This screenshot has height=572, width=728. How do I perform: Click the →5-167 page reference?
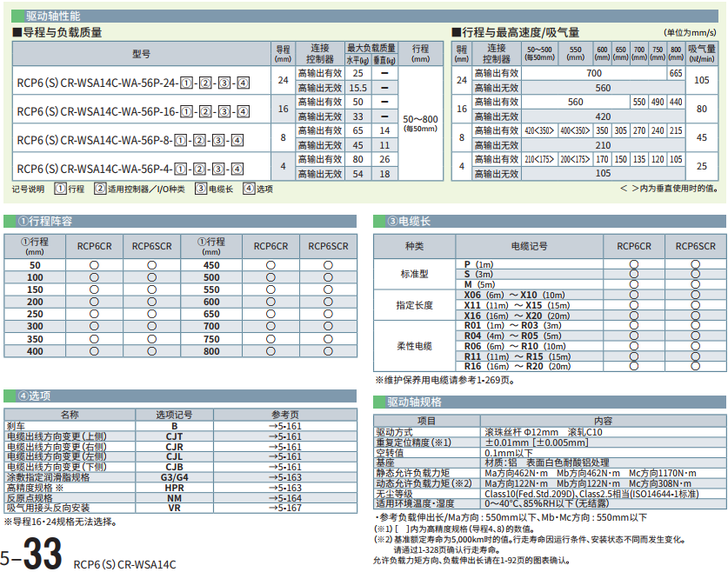tap(285, 508)
